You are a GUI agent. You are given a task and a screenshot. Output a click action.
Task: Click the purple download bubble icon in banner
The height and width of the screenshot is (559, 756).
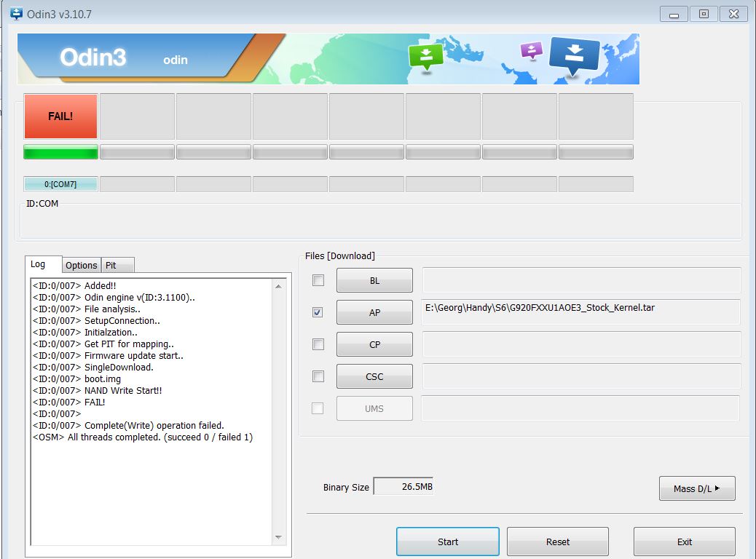[532, 50]
